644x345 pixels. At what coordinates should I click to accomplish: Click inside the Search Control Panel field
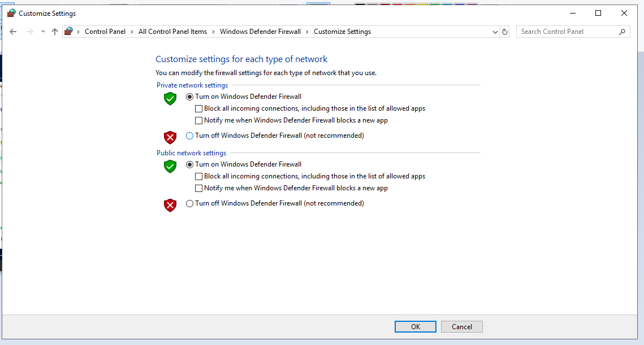click(x=565, y=32)
